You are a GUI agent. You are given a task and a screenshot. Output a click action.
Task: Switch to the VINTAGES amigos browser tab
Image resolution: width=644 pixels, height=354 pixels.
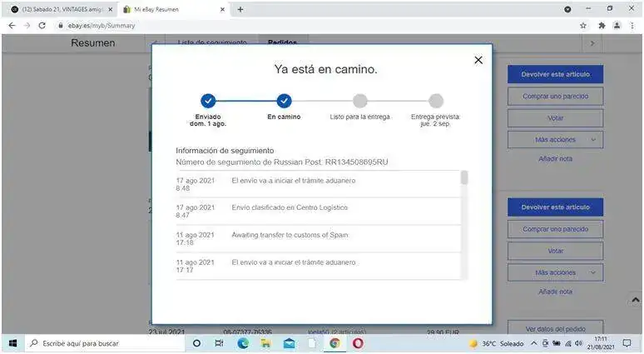(x=58, y=9)
